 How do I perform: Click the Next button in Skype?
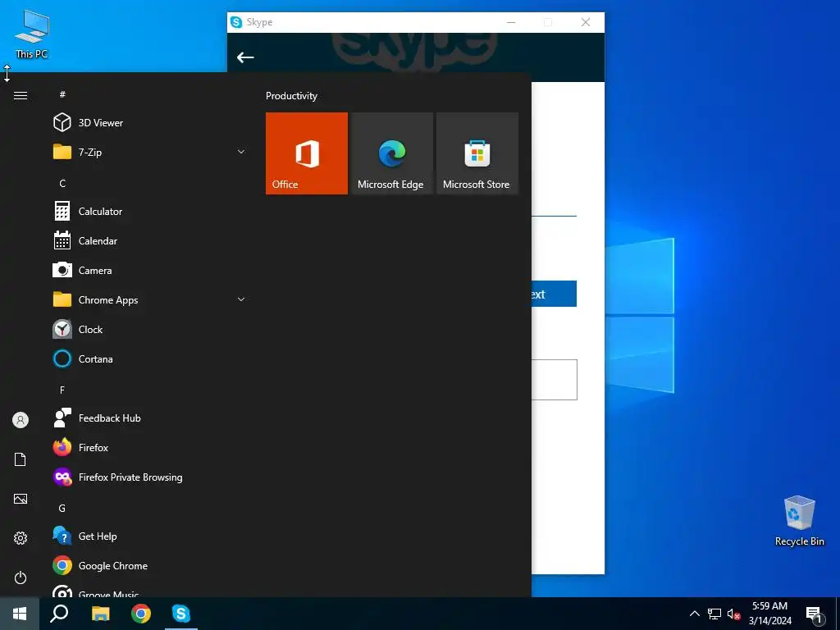pyautogui.click(x=554, y=294)
